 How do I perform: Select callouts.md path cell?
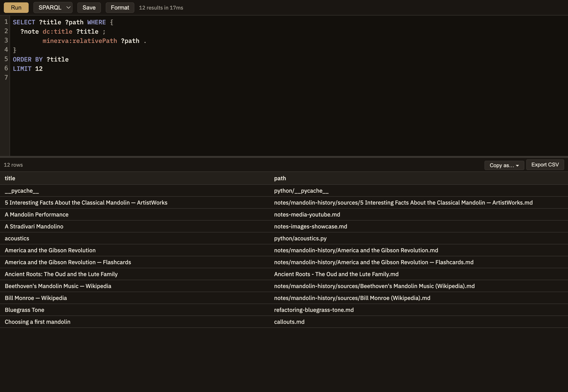[419, 322]
